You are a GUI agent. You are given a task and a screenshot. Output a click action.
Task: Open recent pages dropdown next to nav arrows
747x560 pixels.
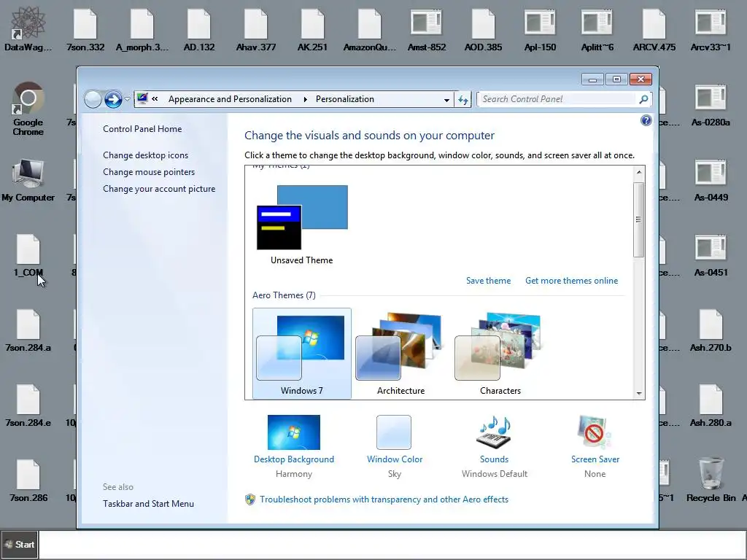point(127,99)
